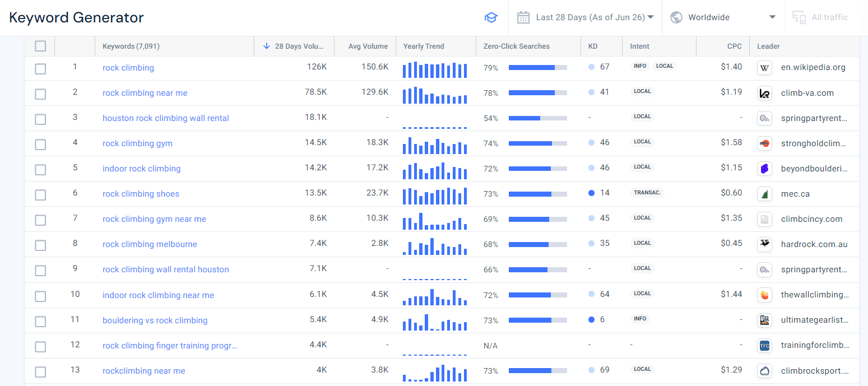The image size is (868, 386).
Task: Select the All traffic filter icon
Action: [x=799, y=17]
